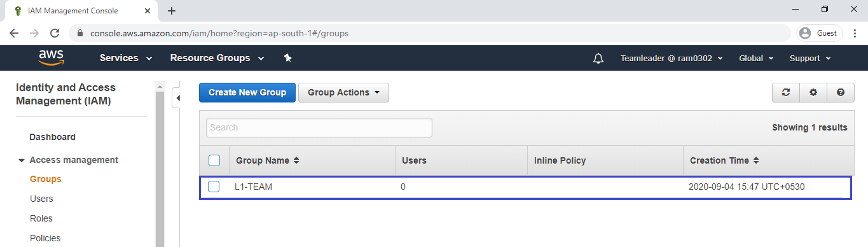Open the Support dropdown menu

(810, 58)
